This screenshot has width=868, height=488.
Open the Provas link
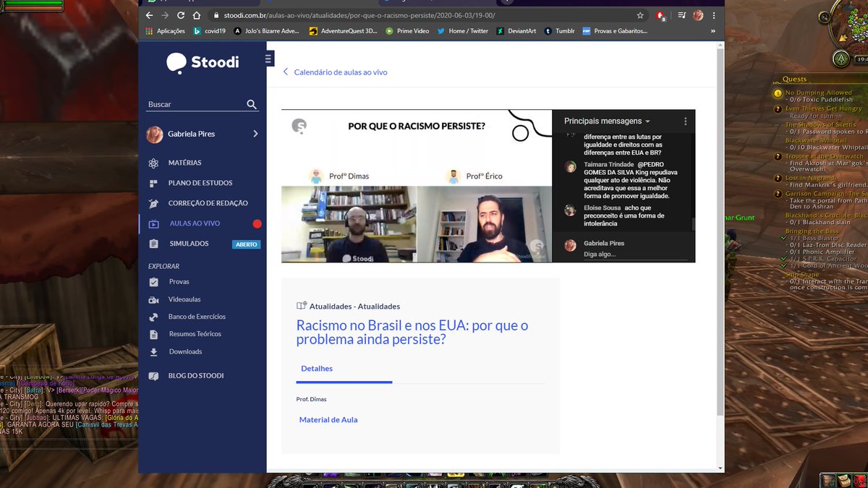[179, 282]
